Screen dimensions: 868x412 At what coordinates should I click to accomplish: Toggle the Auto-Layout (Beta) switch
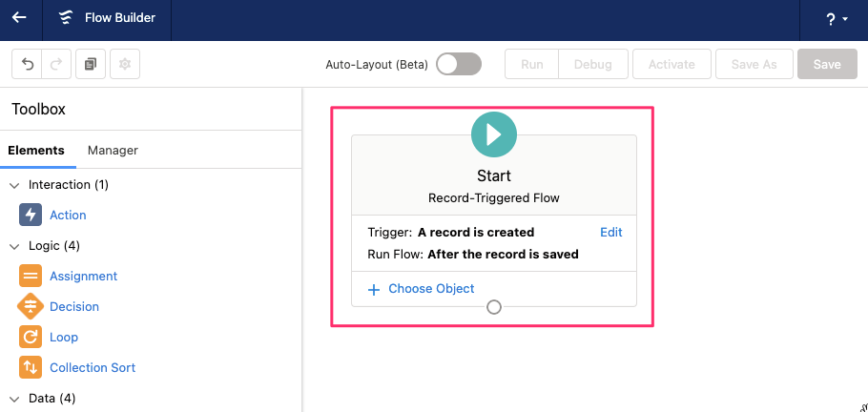tap(459, 64)
